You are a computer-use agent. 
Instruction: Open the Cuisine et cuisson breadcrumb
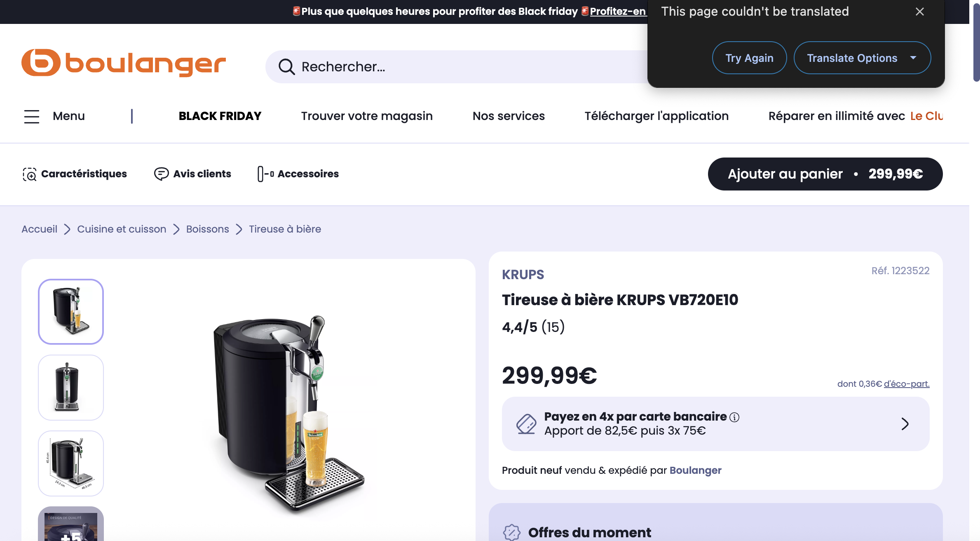pyautogui.click(x=122, y=229)
